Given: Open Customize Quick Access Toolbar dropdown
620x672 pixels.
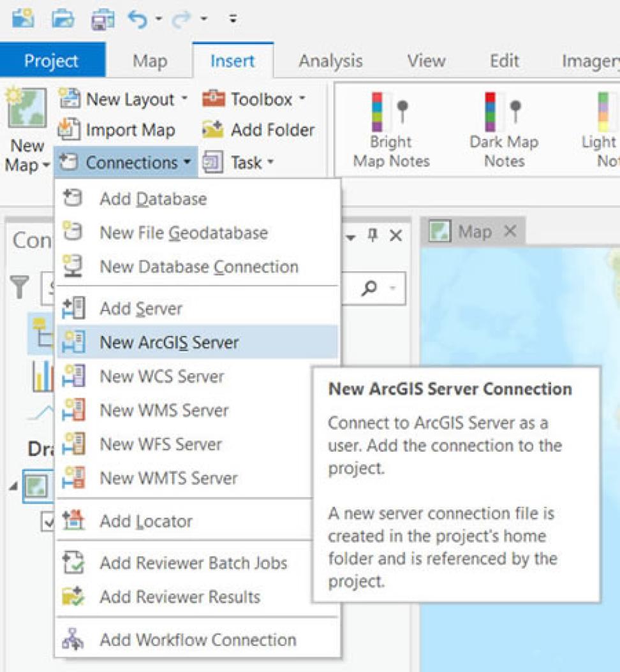Looking at the screenshot, I should [233, 18].
